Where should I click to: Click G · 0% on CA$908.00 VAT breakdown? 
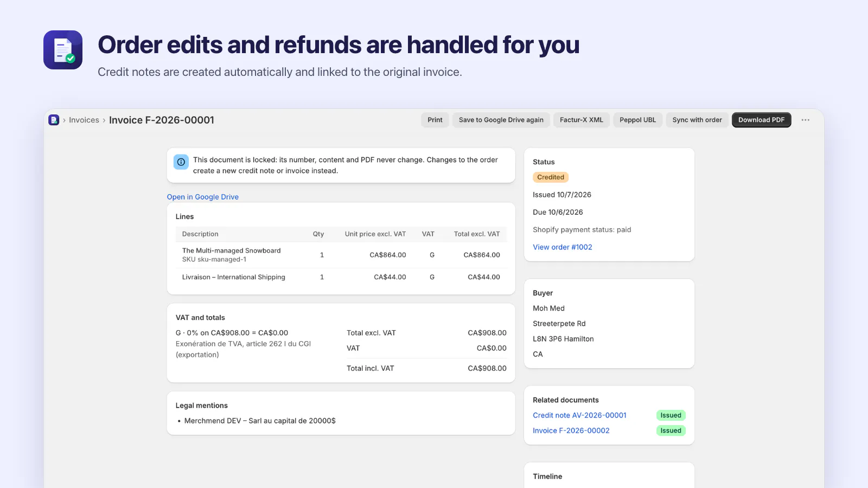232,333
